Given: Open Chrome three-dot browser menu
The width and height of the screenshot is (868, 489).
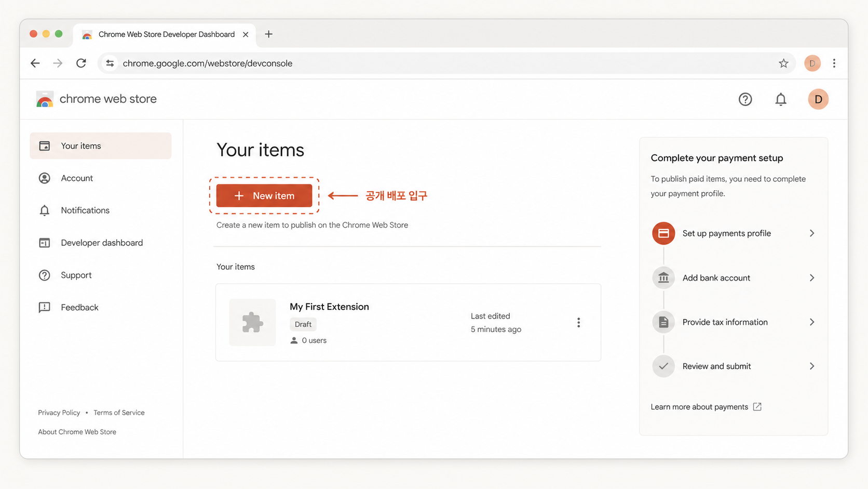Looking at the screenshot, I should 834,63.
